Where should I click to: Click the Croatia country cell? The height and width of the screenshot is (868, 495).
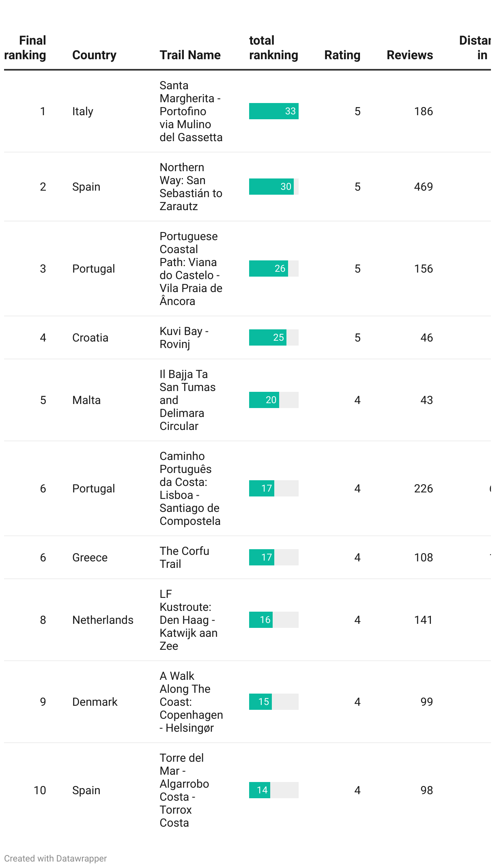click(90, 337)
